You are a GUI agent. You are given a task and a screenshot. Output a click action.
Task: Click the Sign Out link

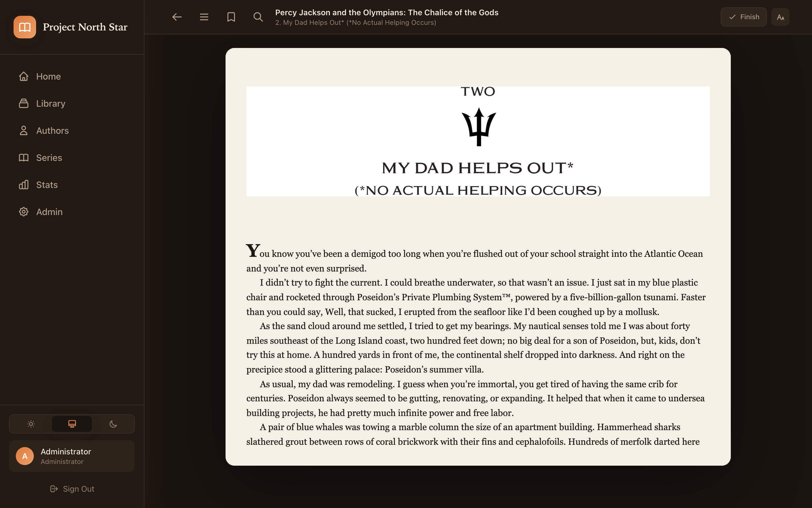tap(72, 489)
